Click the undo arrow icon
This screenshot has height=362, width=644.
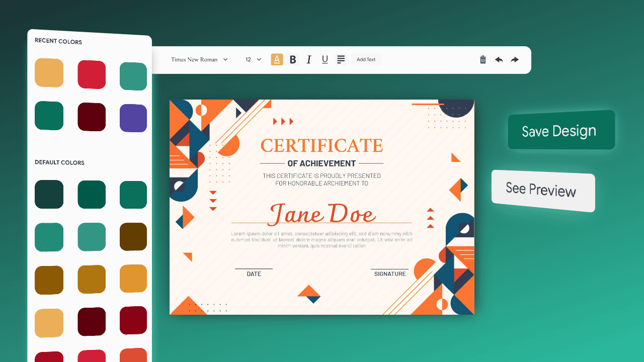[499, 59]
